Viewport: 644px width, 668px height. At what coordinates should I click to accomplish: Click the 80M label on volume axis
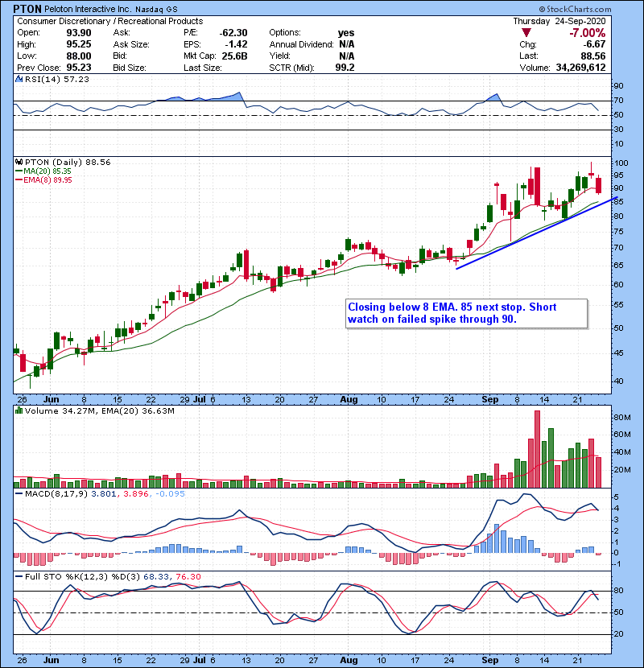621,417
